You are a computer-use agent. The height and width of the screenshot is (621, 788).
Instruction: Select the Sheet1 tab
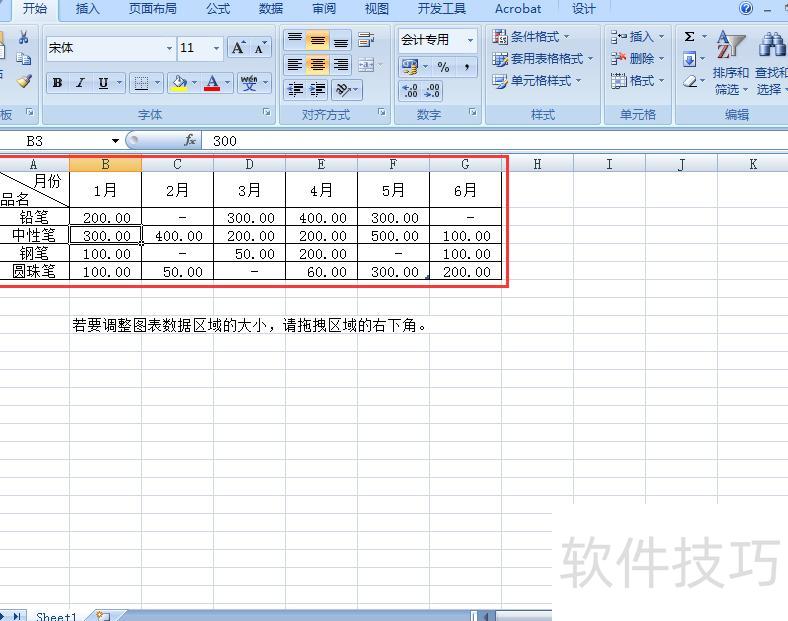(x=56, y=616)
